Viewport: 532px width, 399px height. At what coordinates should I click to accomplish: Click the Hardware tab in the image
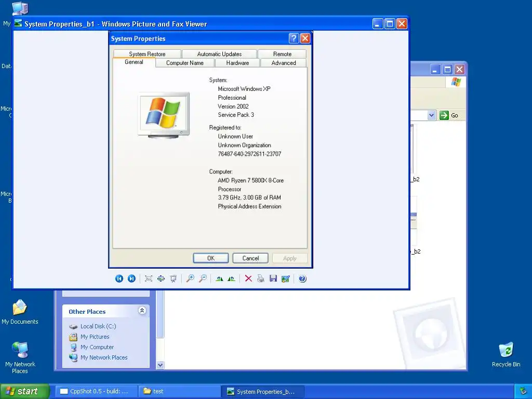(237, 63)
